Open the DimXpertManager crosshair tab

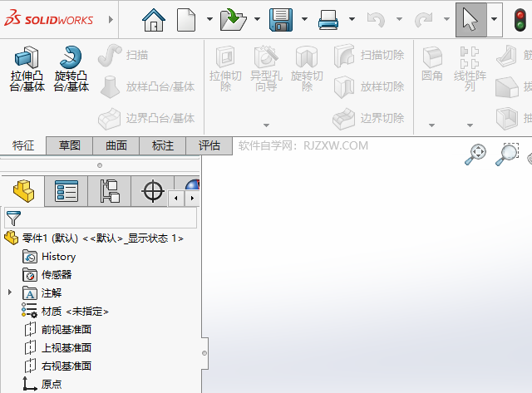[x=153, y=191]
